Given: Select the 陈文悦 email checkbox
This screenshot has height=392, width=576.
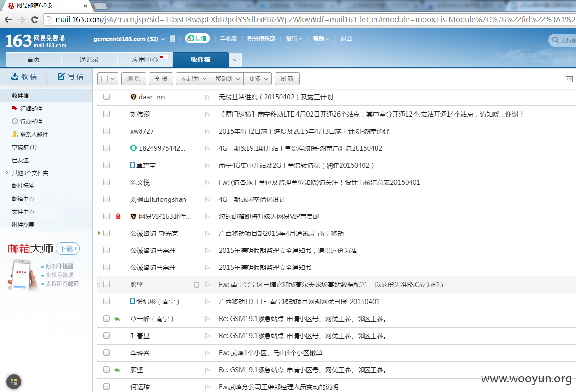Looking at the screenshot, I should [106, 182].
